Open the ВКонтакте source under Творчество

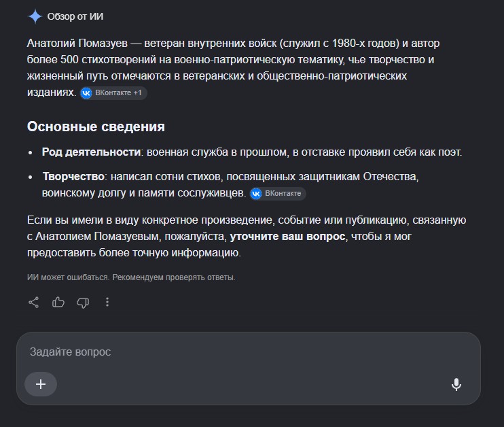(278, 194)
